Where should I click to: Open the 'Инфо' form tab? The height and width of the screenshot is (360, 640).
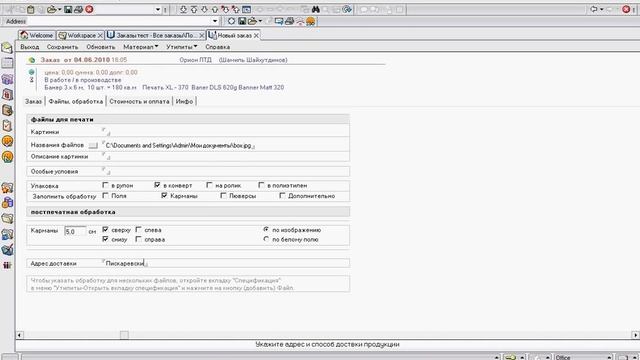(x=184, y=101)
